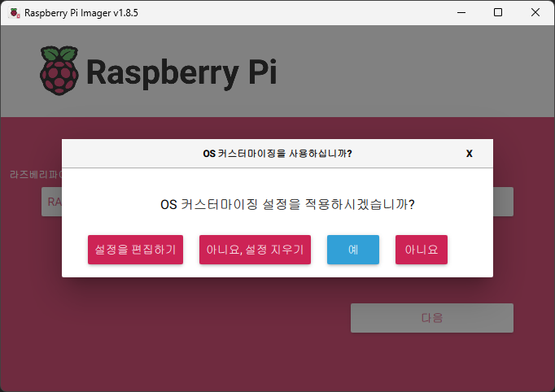555x392 pixels.
Task: Click the 설정을 편집하기 button
Action: coord(135,250)
